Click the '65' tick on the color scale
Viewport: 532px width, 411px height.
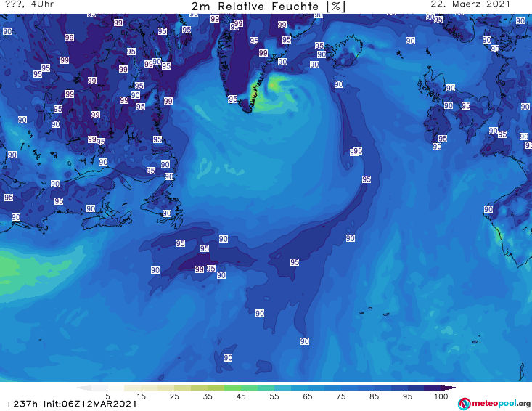click(308, 396)
